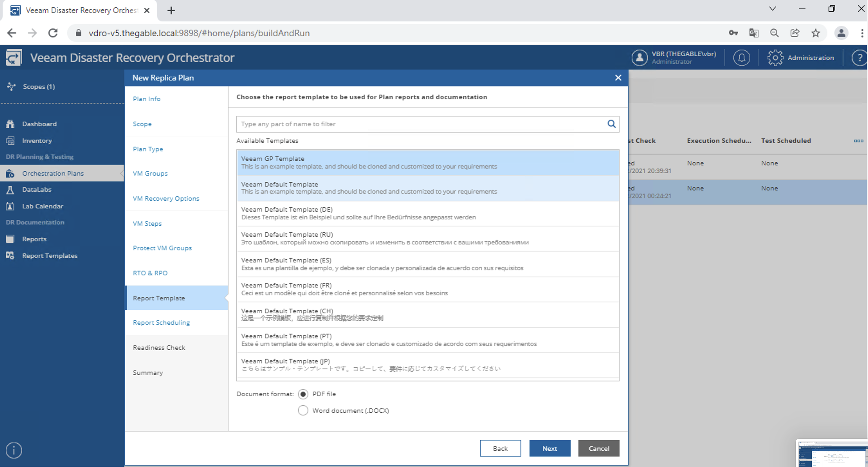Click the Test Scheduled column header

click(x=786, y=141)
